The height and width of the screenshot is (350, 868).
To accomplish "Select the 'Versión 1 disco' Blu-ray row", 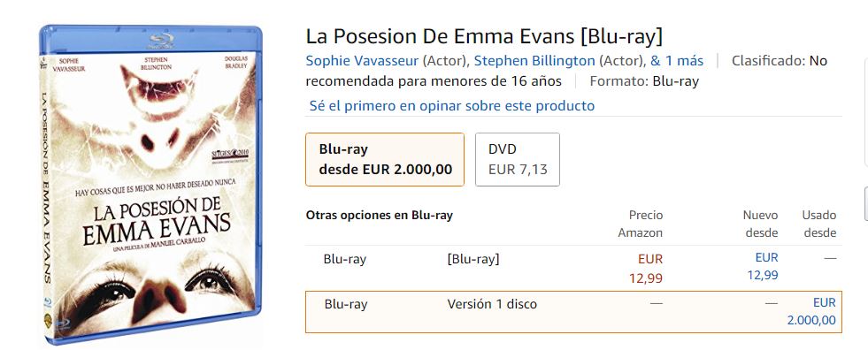I will 573,312.
